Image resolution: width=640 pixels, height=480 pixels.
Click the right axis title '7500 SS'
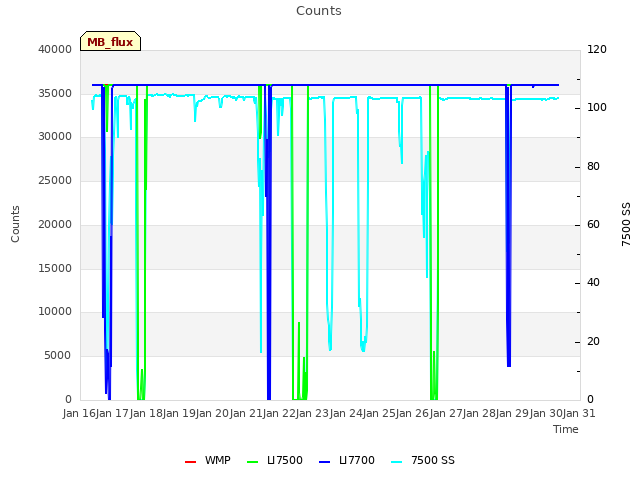point(626,224)
